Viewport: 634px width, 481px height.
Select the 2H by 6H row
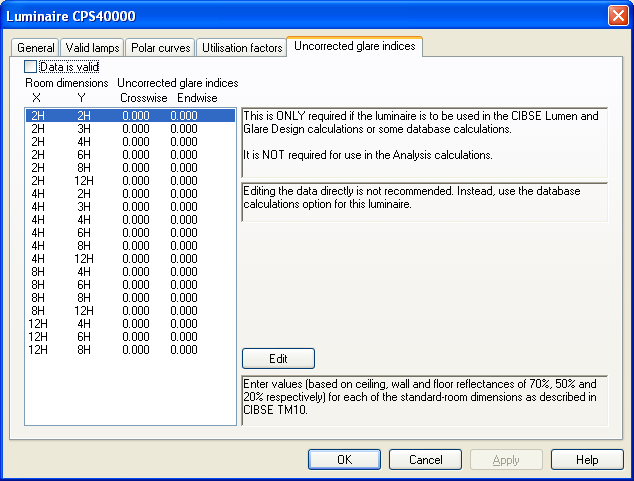click(x=130, y=155)
